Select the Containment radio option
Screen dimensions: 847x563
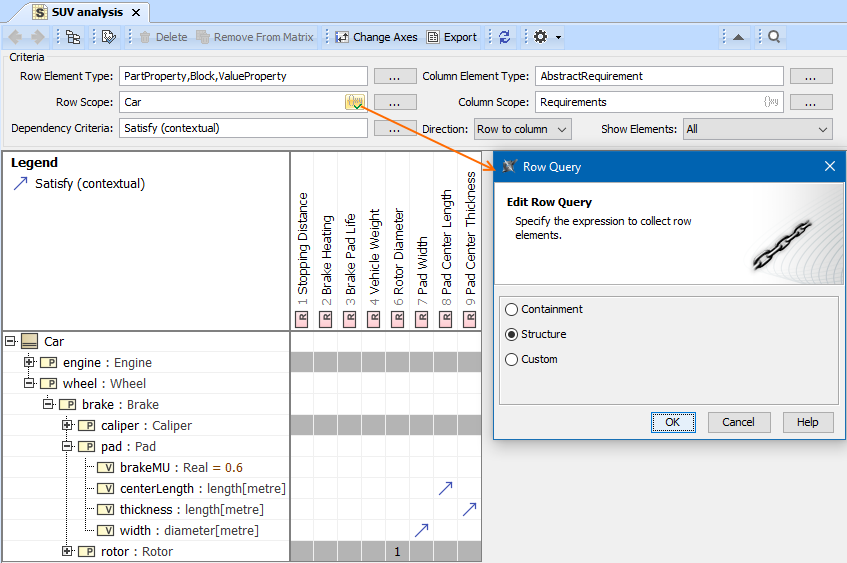coord(511,310)
